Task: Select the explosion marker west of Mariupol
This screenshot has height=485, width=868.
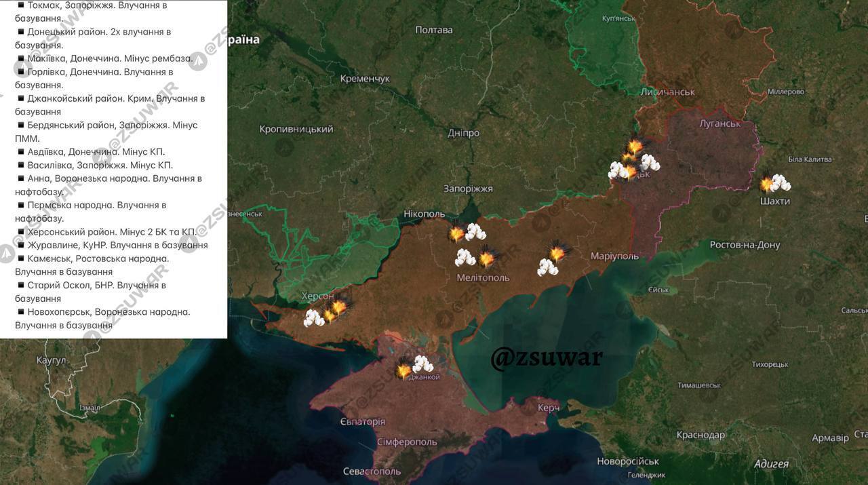Action: pos(557,252)
